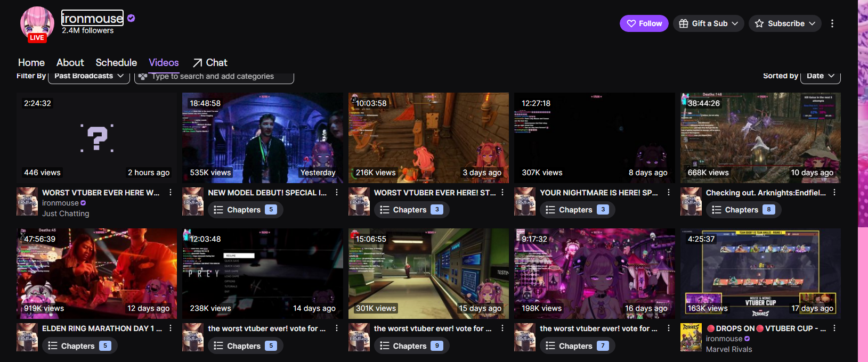This screenshot has width=868, height=362.
Task: Open options for NEW MODEL DEBUT video
Action: [337, 193]
